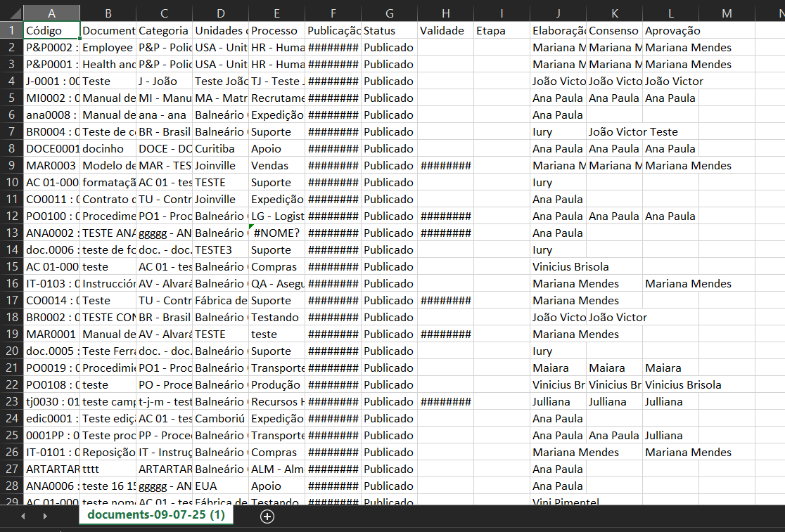Select the 'ALM - Alm' process cell
Image resolution: width=785 pixels, height=532 pixels.
277,469
